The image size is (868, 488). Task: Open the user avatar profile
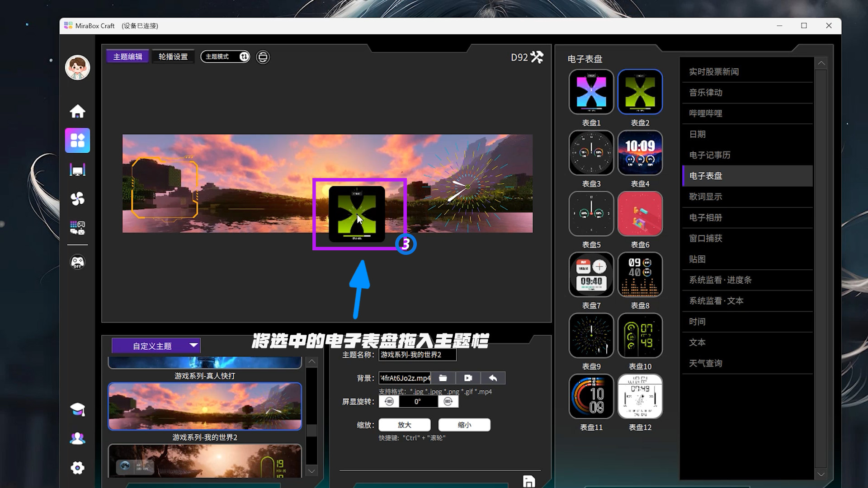point(77,68)
